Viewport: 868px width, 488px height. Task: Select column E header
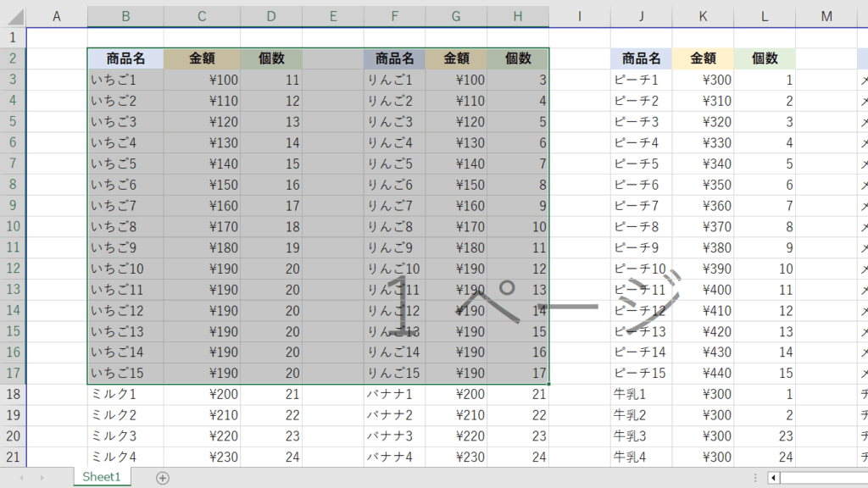coord(332,17)
